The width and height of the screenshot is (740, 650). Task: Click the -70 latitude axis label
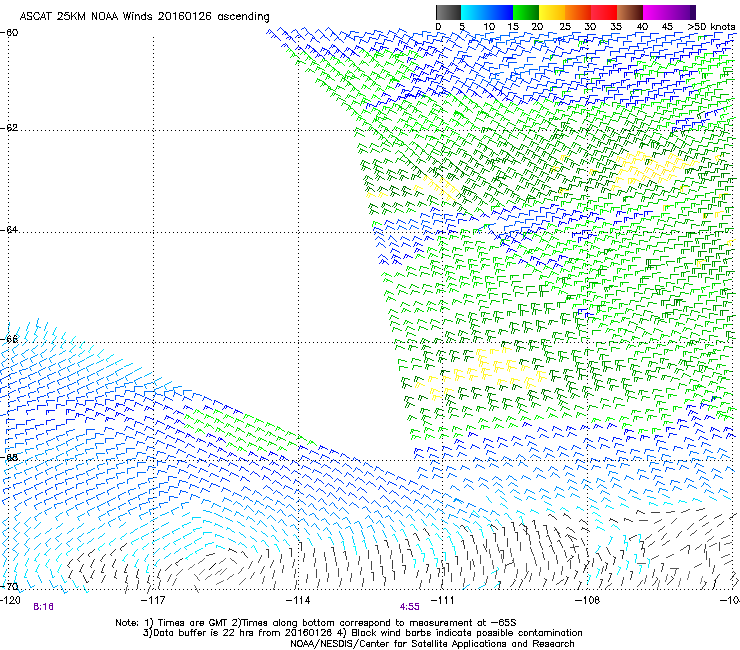(x=9, y=587)
